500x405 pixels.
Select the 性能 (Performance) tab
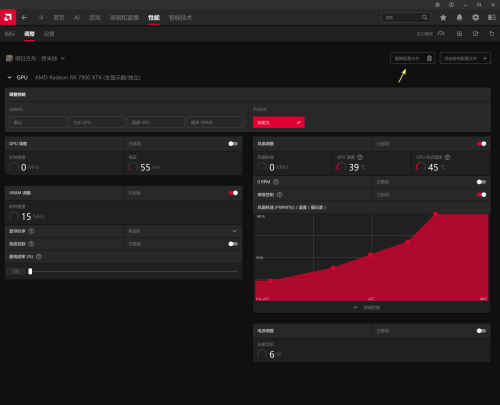[x=154, y=17]
